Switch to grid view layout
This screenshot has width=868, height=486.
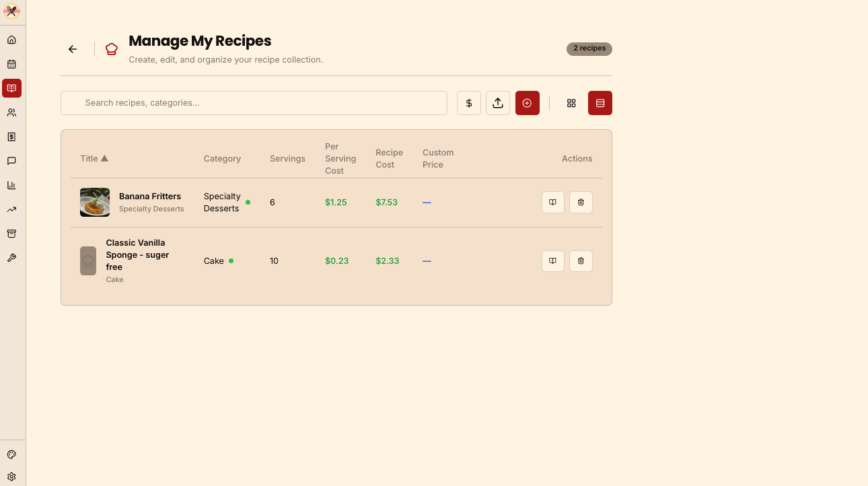(571, 103)
